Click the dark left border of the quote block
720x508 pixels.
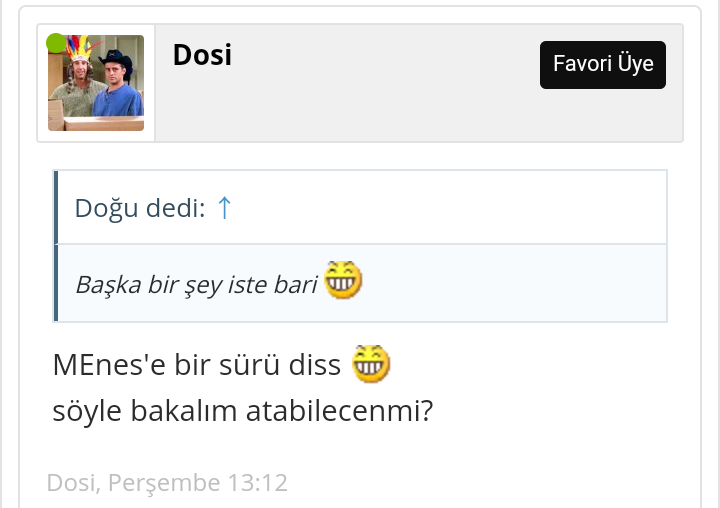click(x=55, y=246)
